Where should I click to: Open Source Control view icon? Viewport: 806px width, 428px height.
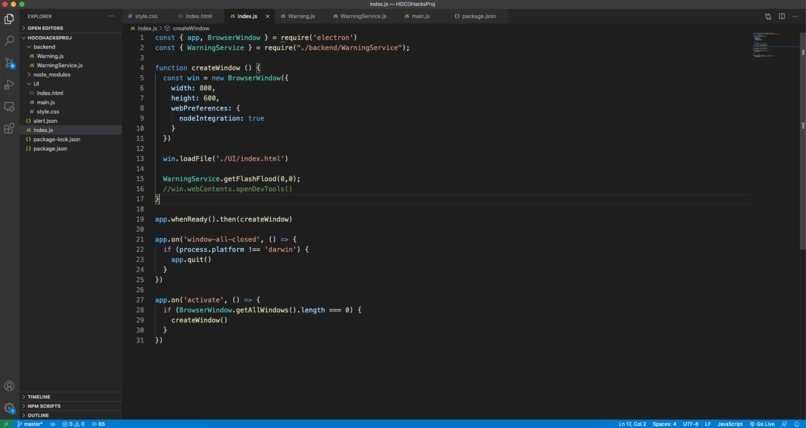(x=9, y=63)
